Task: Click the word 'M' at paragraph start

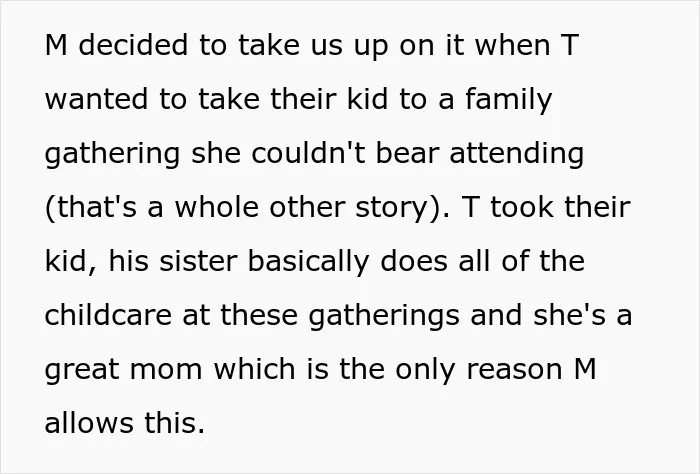Action: tap(56, 45)
